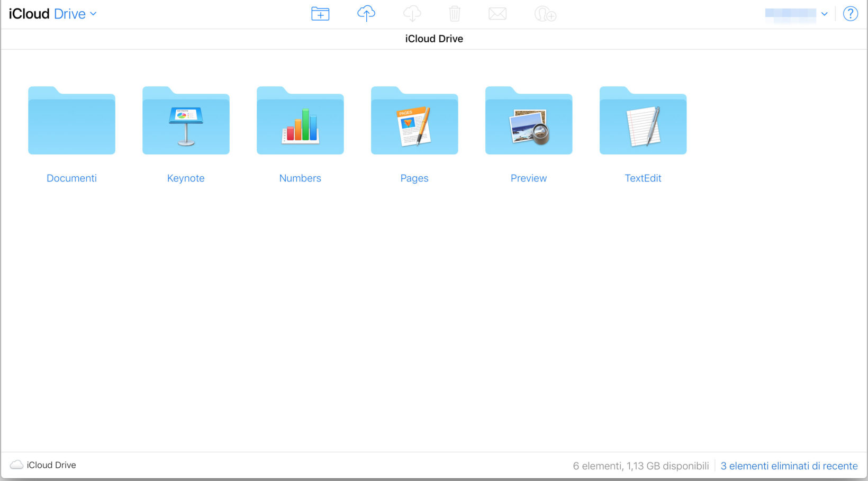
Task: Click the Documenti folder name
Action: click(x=71, y=178)
